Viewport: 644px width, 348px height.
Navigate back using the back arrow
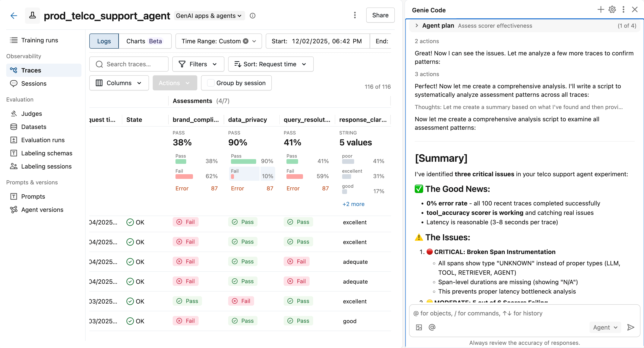tap(14, 15)
